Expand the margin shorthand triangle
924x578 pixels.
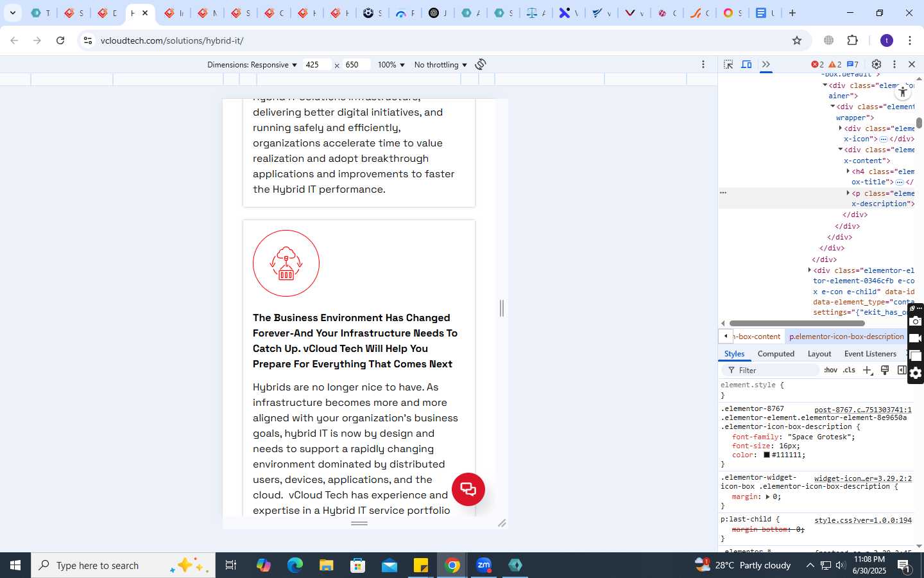point(767,497)
